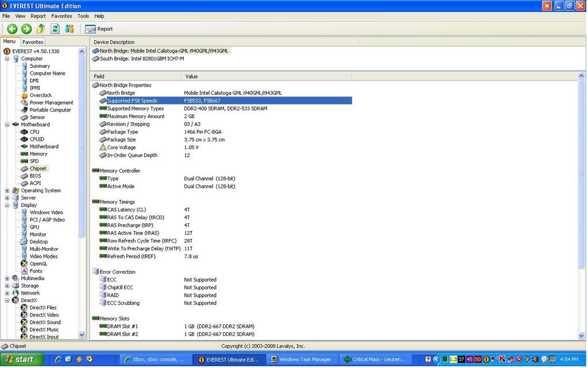Switch to the Menu tab
This screenshot has height=368, width=588.
(x=10, y=41)
